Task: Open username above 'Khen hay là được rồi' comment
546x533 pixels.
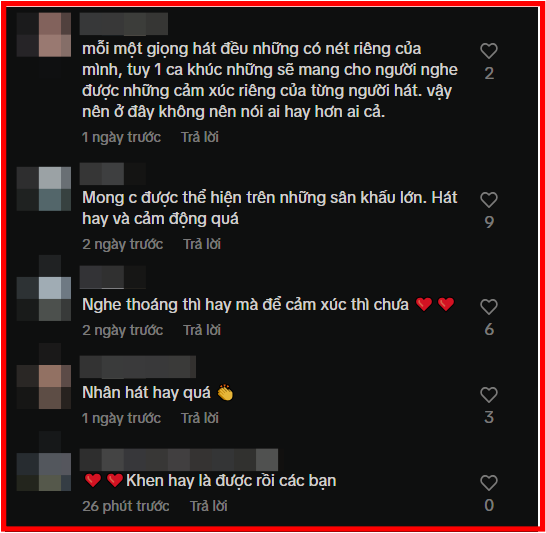Action: click(179, 460)
